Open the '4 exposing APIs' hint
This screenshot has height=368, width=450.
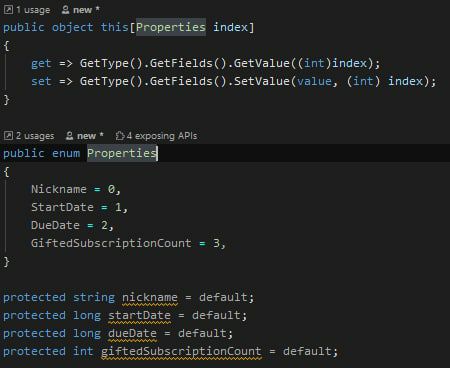tap(162, 136)
